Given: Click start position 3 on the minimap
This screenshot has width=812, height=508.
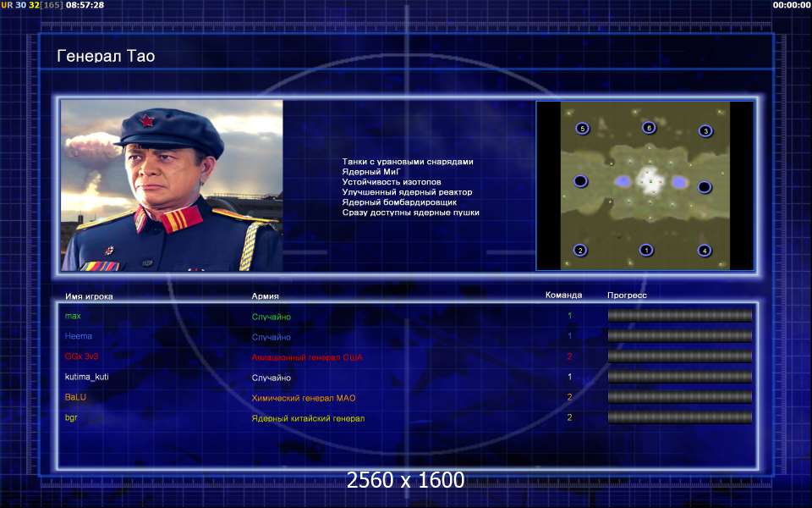Looking at the screenshot, I should tap(705, 130).
